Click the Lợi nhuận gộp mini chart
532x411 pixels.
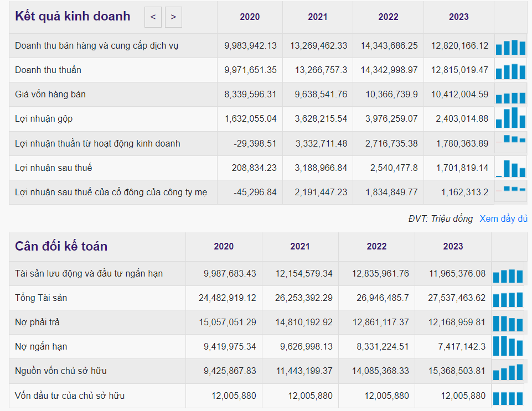point(510,118)
